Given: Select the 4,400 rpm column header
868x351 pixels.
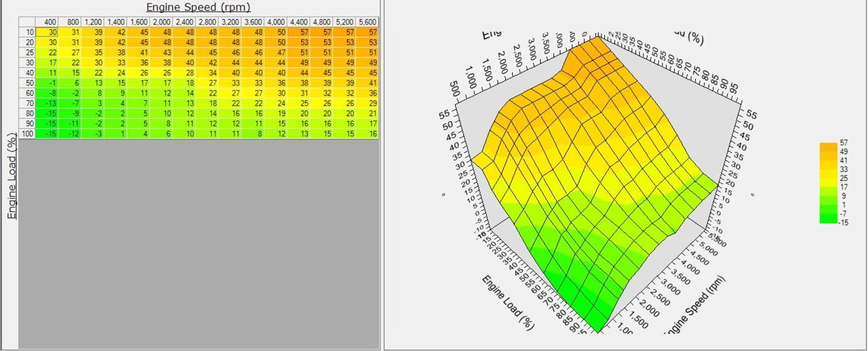Looking at the screenshot, I should point(300,22).
